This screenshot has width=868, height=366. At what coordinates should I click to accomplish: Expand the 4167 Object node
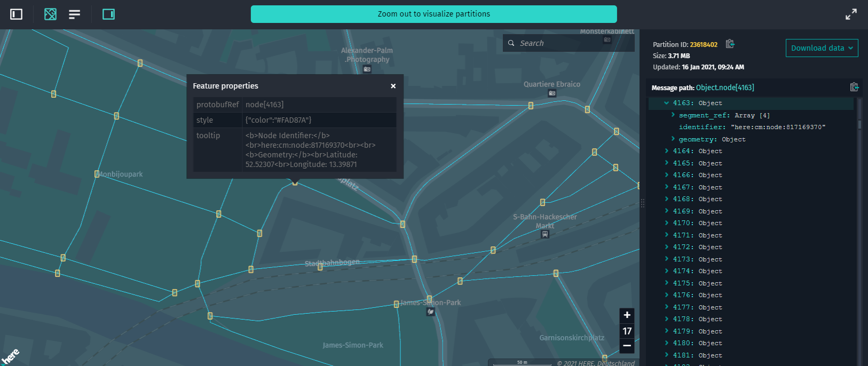666,187
